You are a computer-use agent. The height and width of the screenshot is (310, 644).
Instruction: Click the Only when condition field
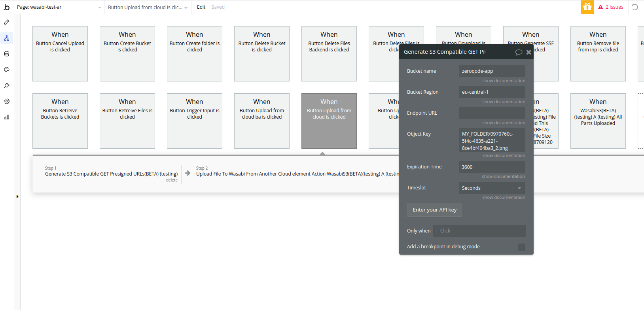479,231
